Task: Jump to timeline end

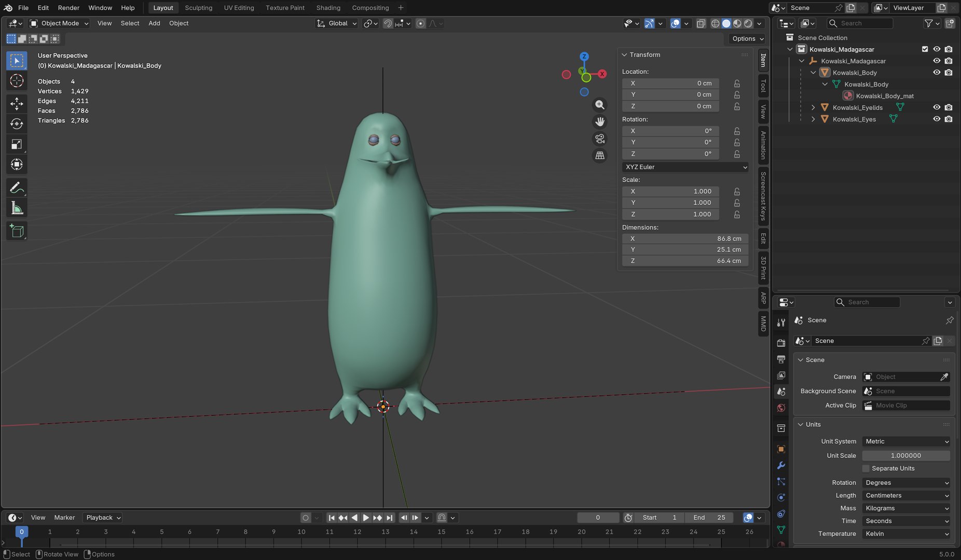Action: tap(389, 517)
